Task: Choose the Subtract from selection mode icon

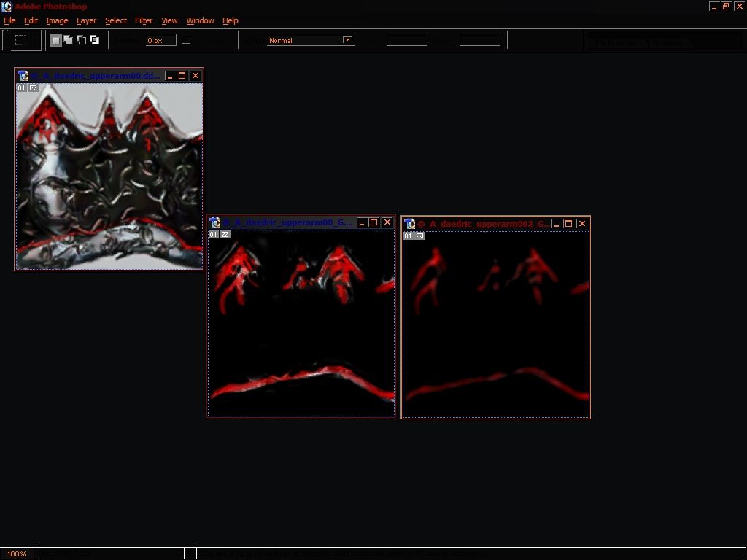Action: click(x=82, y=41)
